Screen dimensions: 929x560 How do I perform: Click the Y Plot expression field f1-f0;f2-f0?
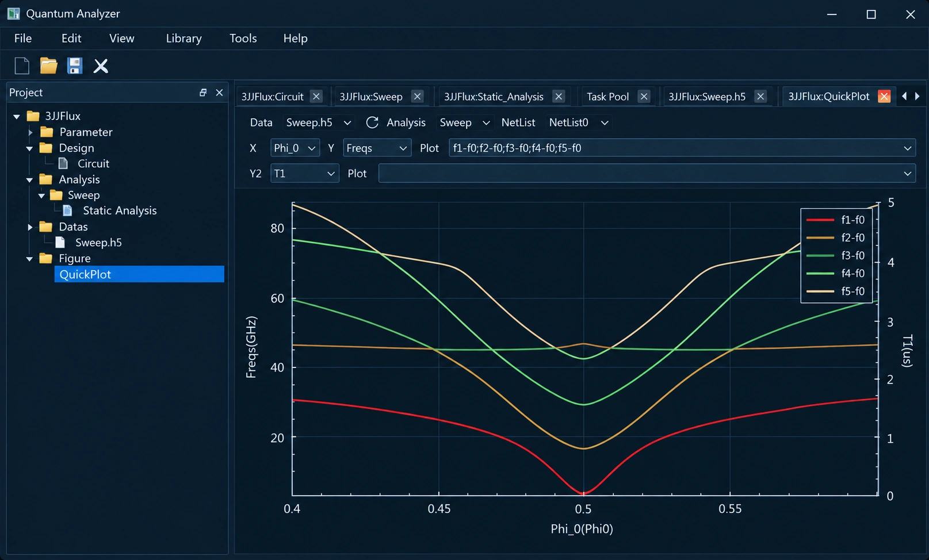coord(682,148)
